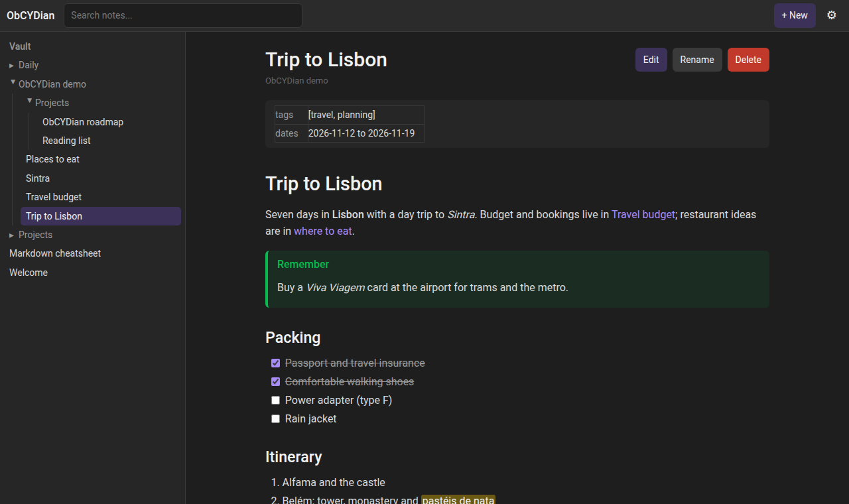This screenshot has width=849, height=504.
Task: Expand the Daily folder arrow
Action: [12, 66]
